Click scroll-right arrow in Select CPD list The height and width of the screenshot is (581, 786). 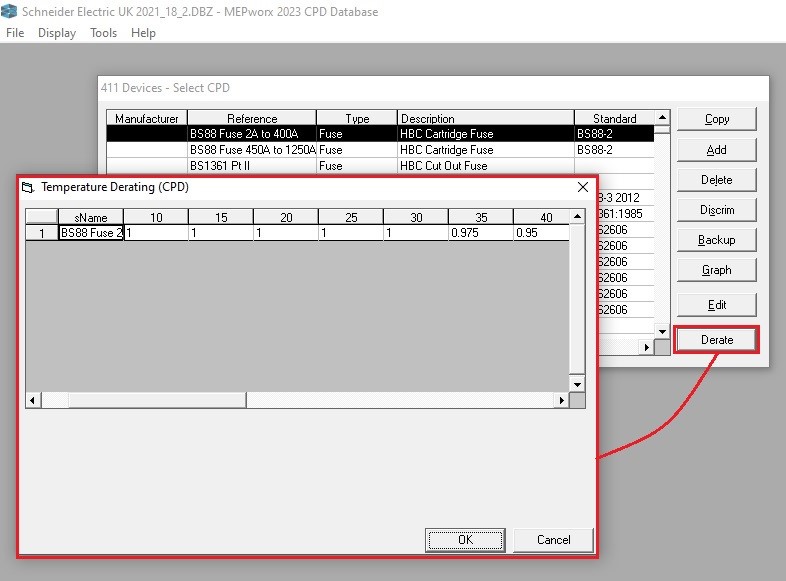[x=647, y=347]
